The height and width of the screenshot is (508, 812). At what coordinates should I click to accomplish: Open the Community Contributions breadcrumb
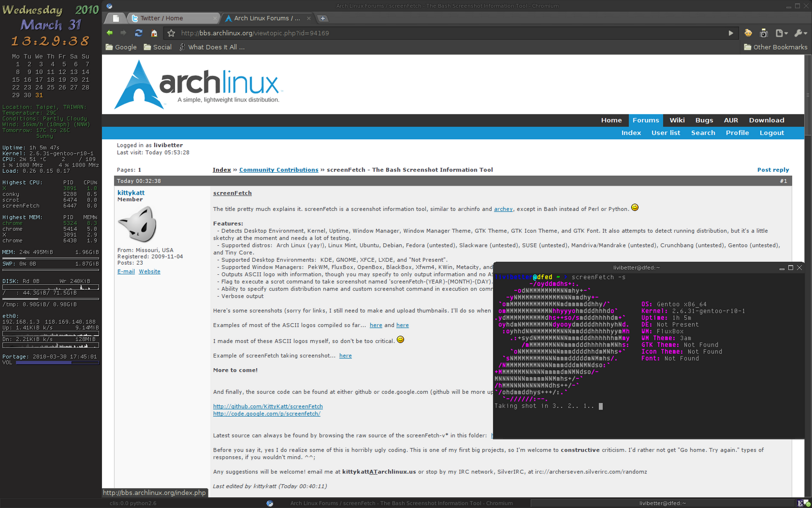(279, 170)
